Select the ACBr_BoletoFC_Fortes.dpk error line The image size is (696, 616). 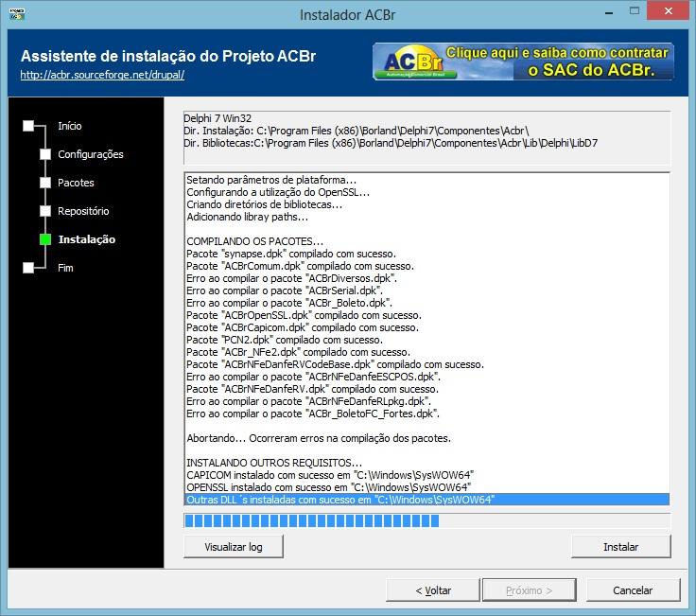click(313, 414)
